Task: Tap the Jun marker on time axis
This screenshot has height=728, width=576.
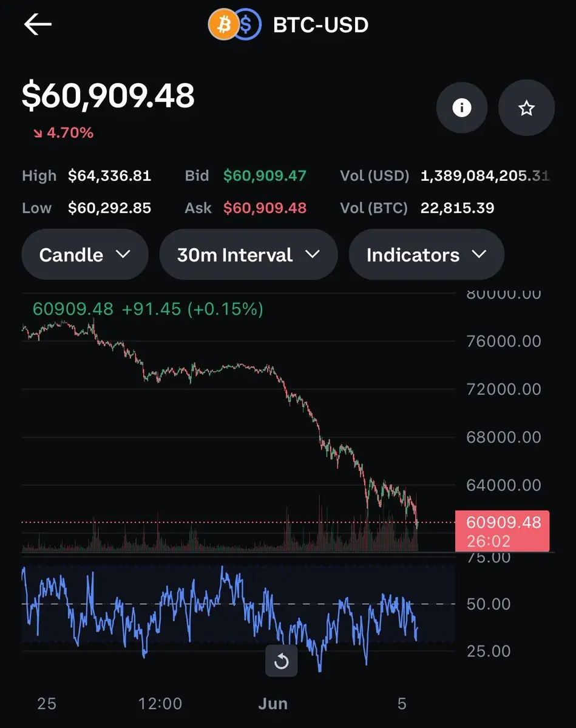Action: (273, 704)
